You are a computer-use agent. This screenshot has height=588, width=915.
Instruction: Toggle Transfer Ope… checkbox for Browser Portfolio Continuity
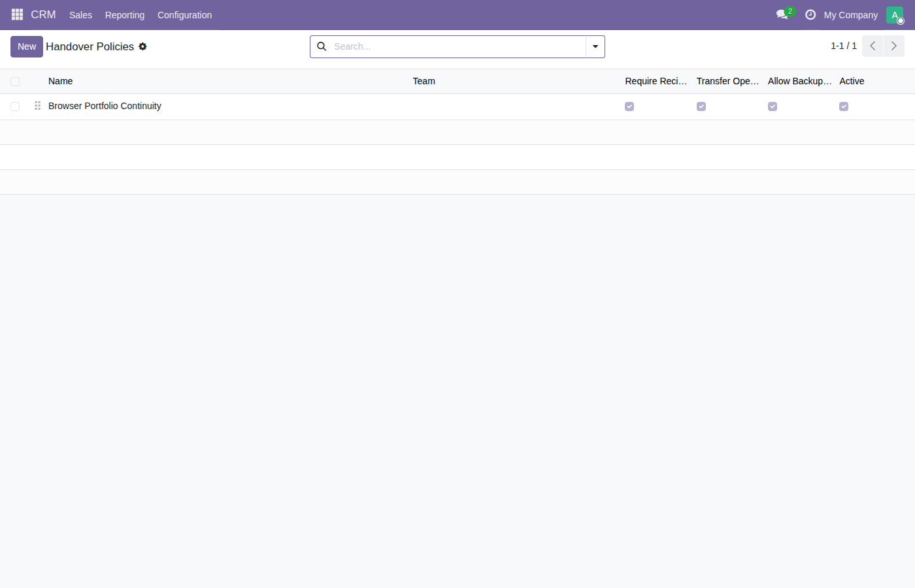tap(701, 106)
